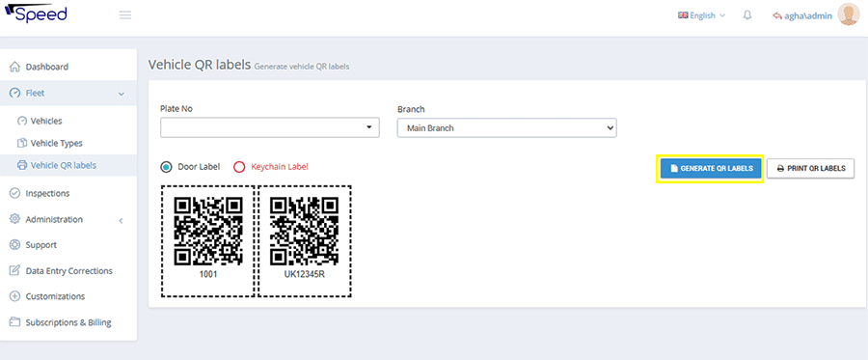Open Subscriptions & Billing menu item

pyautogui.click(x=68, y=322)
